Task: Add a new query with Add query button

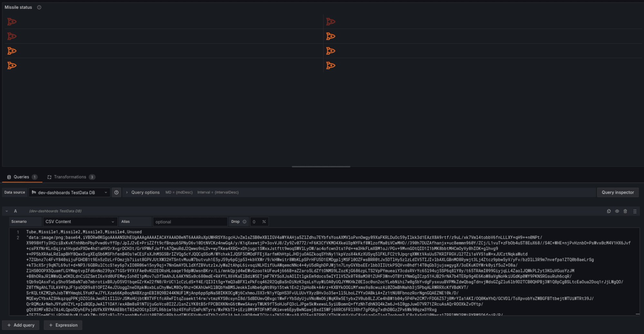Action: point(21,325)
